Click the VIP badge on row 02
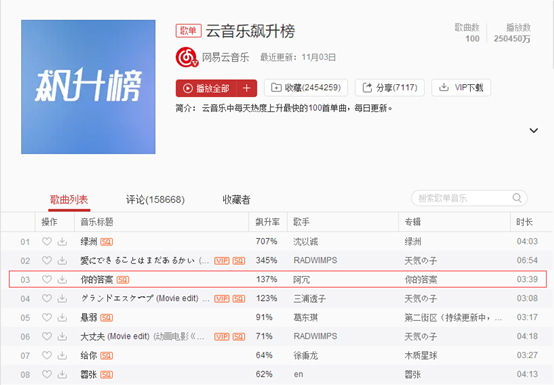554x385 pixels. (x=222, y=261)
